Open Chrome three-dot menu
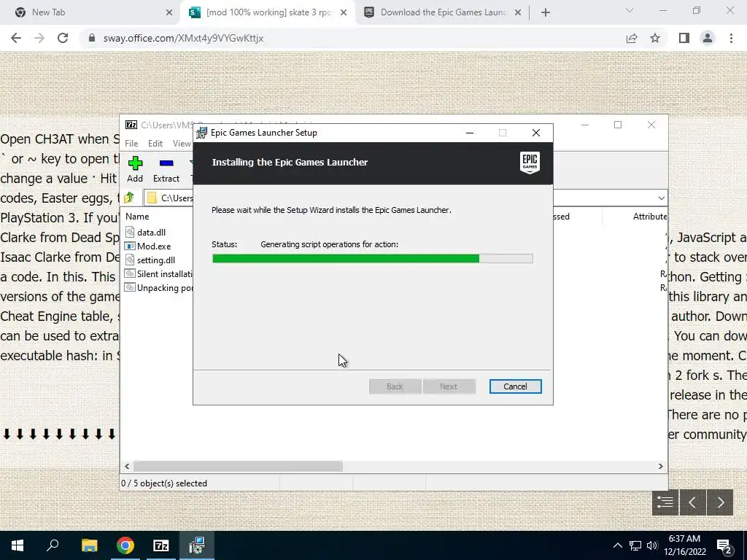This screenshot has height=560, width=747. point(731,38)
